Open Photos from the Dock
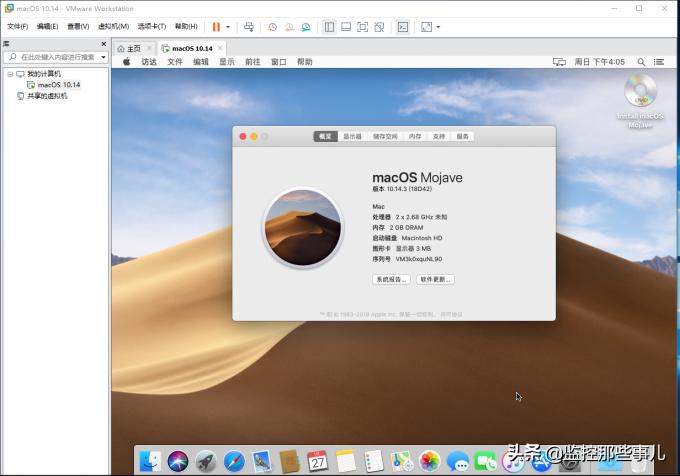Screen dimensions: 680x476 [429, 461]
